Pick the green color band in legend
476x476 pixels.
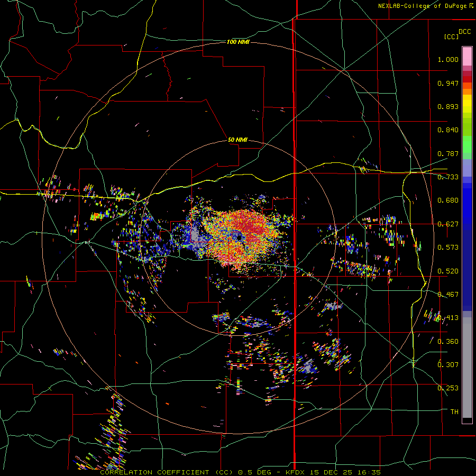point(467,144)
